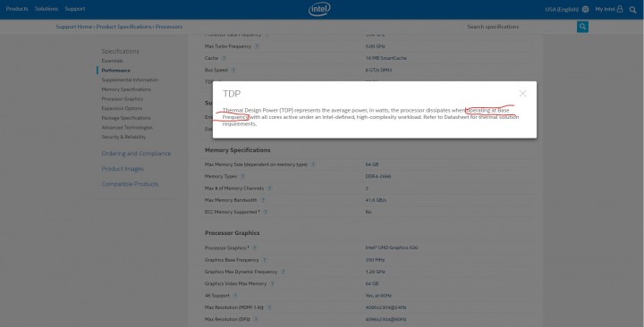Click help icon next to Max Memory Bandwidth
Viewport: 644px width, 327px height.
263,200
